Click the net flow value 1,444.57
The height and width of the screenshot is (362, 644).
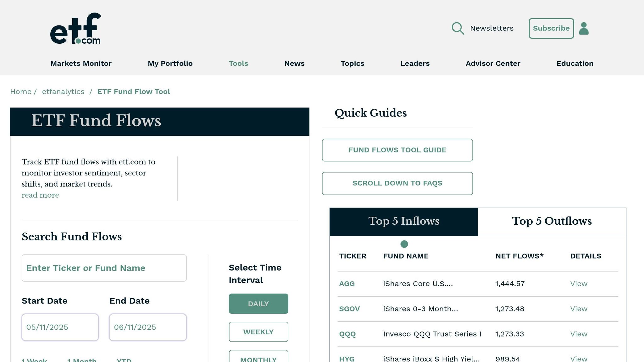510,284
